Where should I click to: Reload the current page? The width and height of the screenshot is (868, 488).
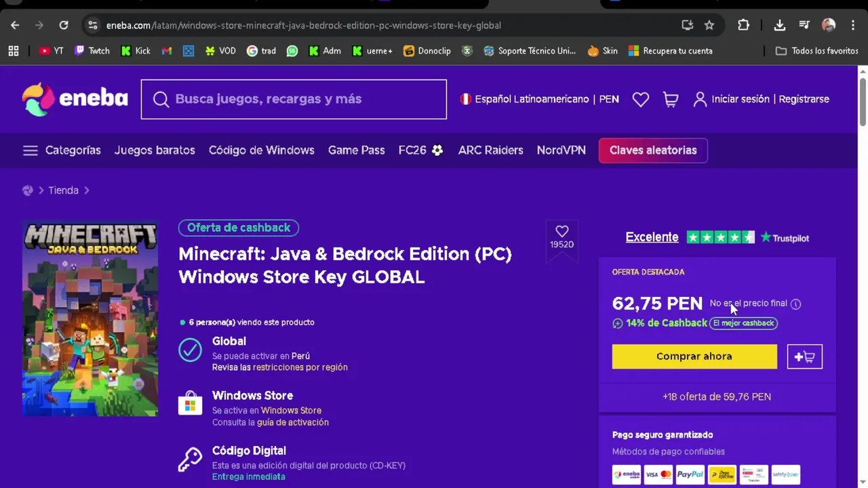pyautogui.click(x=64, y=25)
